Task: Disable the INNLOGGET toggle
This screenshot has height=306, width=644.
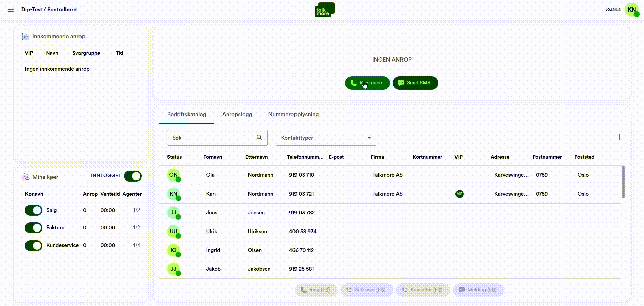Action: pyautogui.click(x=133, y=176)
